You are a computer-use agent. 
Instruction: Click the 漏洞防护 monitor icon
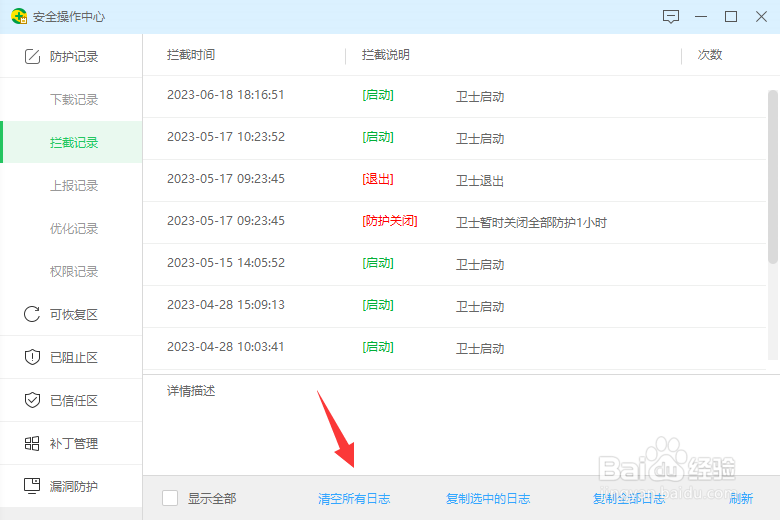tap(32, 486)
